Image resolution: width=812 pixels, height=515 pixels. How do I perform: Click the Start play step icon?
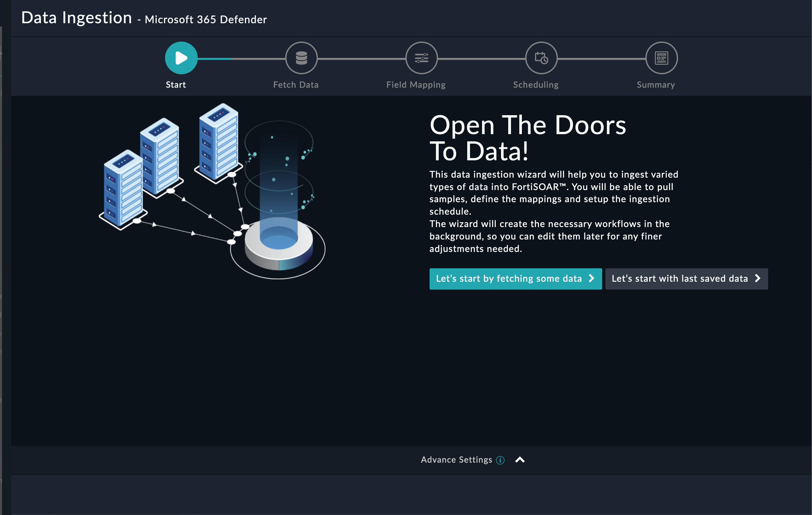coord(181,58)
